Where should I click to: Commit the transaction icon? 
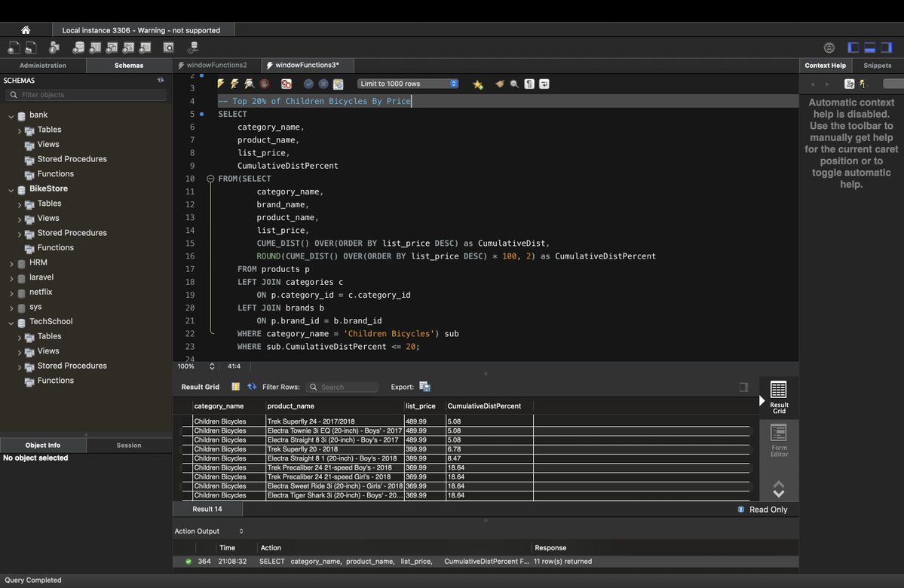point(309,84)
